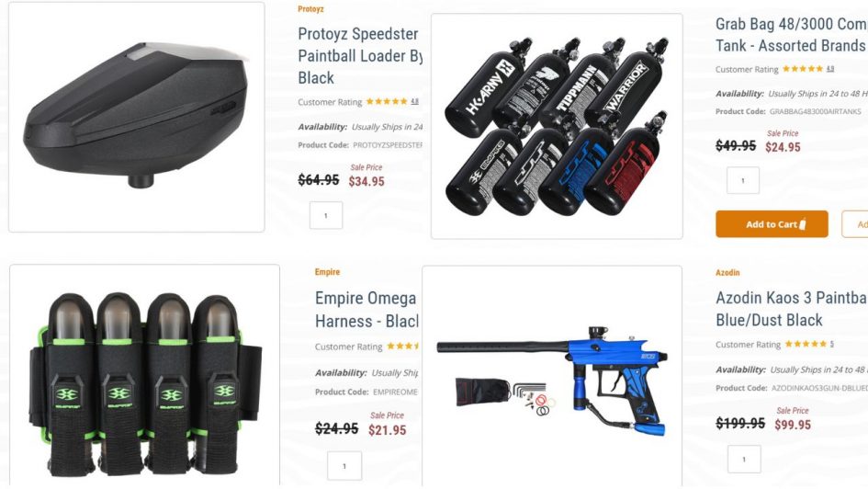Open the Azodin Kaos 3 Paintball title
Image resolution: width=868 pixels, height=489 pixels.
click(x=792, y=309)
